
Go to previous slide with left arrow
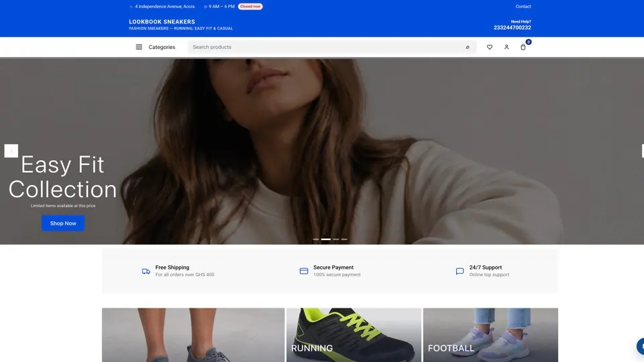(11, 151)
